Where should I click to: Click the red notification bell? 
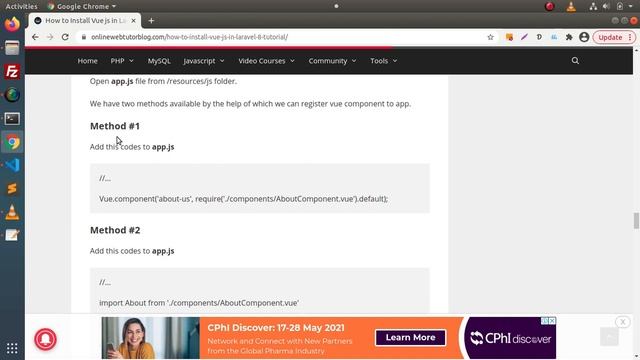[x=45, y=339]
